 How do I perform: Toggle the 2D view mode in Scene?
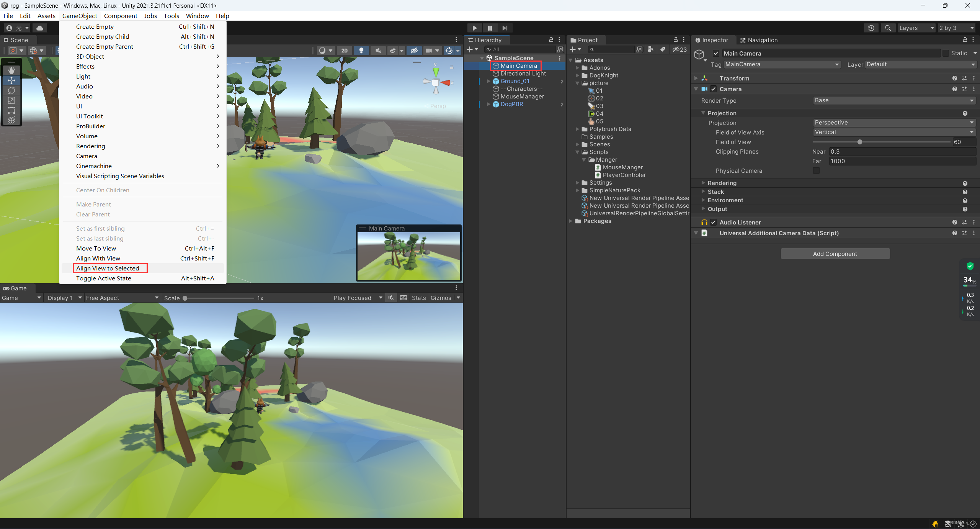tap(345, 51)
